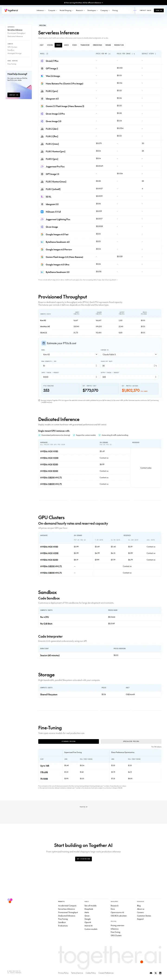Click the Google Imagen 4.0 Ultra icon

tap(42, 264)
